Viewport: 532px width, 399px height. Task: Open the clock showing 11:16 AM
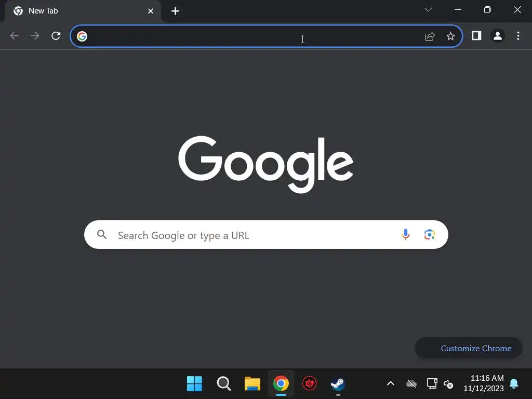(x=484, y=383)
